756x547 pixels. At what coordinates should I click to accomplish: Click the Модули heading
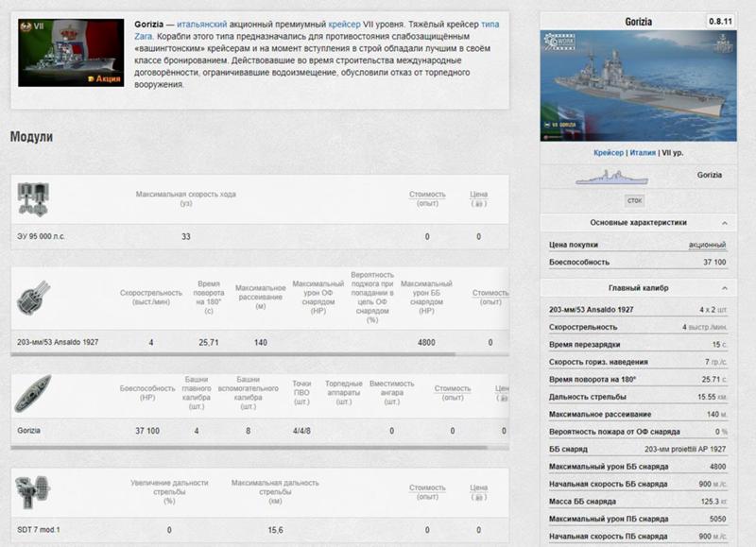[x=31, y=137]
